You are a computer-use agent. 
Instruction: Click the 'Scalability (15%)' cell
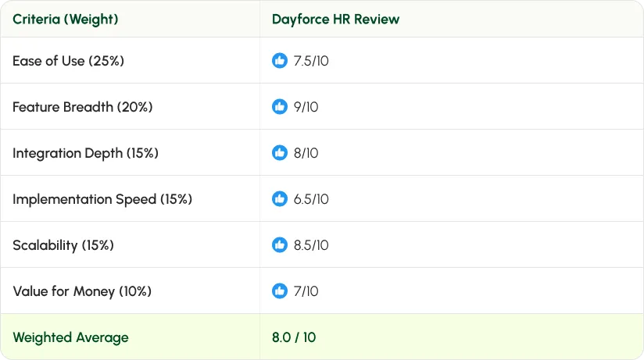[131, 244]
